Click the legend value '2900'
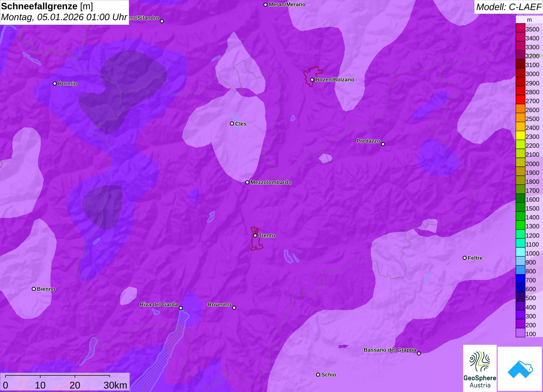Image resolution: width=543 pixels, height=392 pixels. point(533,83)
